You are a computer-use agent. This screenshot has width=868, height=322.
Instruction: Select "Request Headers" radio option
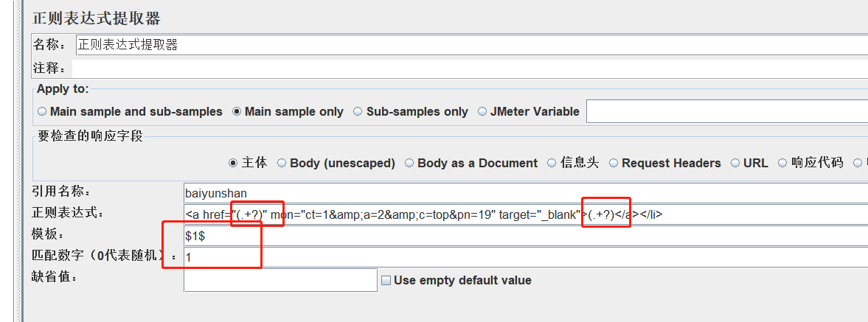pyautogui.click(x=614, y=164)
